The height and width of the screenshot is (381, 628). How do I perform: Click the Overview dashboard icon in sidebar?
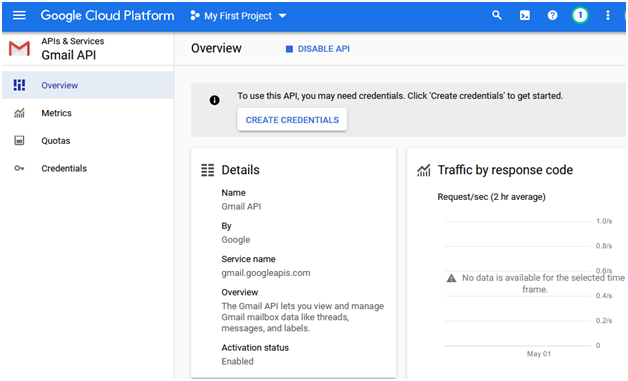click(19, 85)
